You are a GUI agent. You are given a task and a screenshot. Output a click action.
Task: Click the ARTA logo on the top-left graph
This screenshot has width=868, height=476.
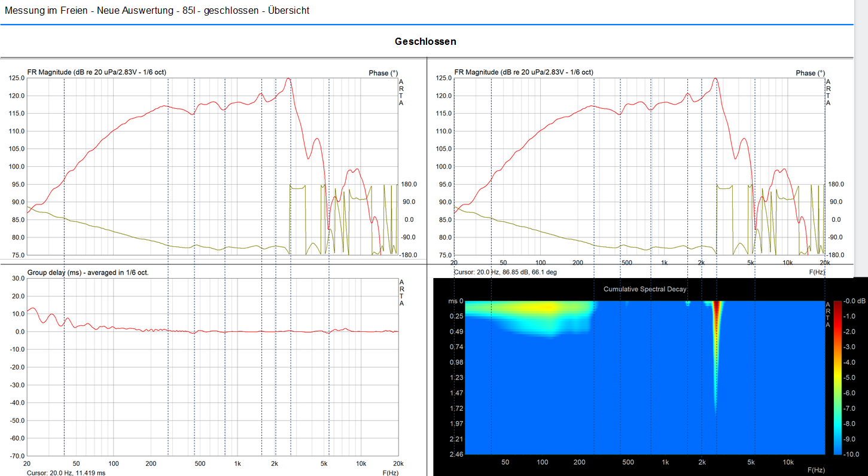click(x=401, y=92)
